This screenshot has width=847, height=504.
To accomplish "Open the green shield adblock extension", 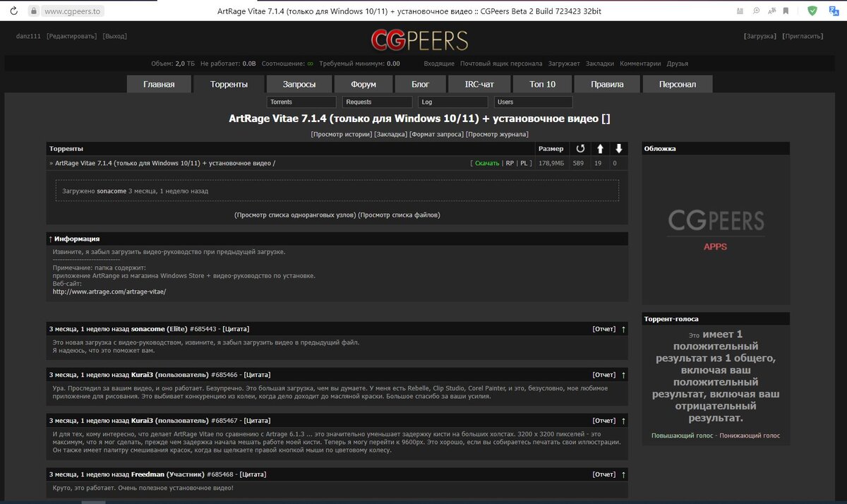I will (x=812, y=11).
